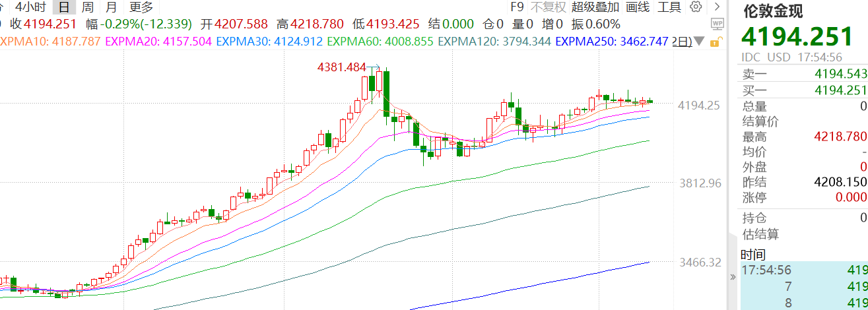Viewport: 868px width, 310px height.
Task: Select the 日 daily timeframe tab
Action: coord(63,7)
